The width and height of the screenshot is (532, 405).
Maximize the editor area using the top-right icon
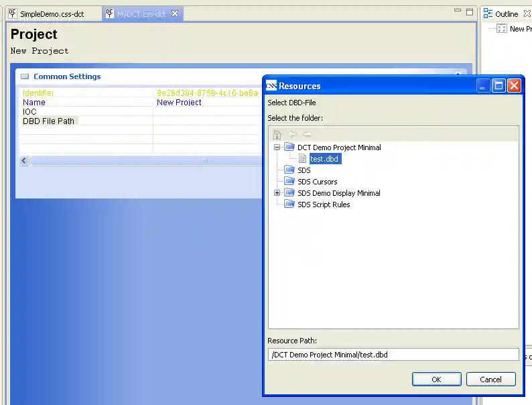[470, 11]
